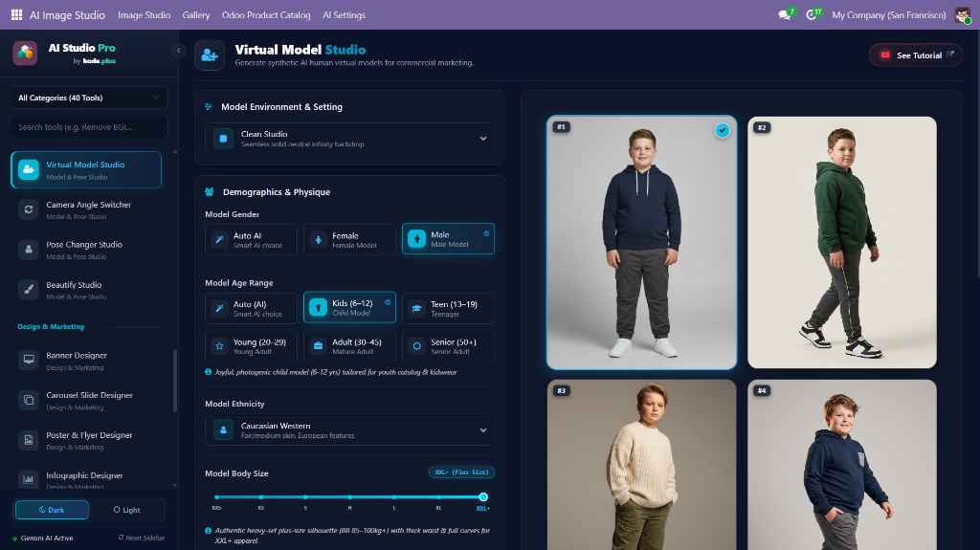Click the Beautify Studio brush icon

click(x=28, y=290)
